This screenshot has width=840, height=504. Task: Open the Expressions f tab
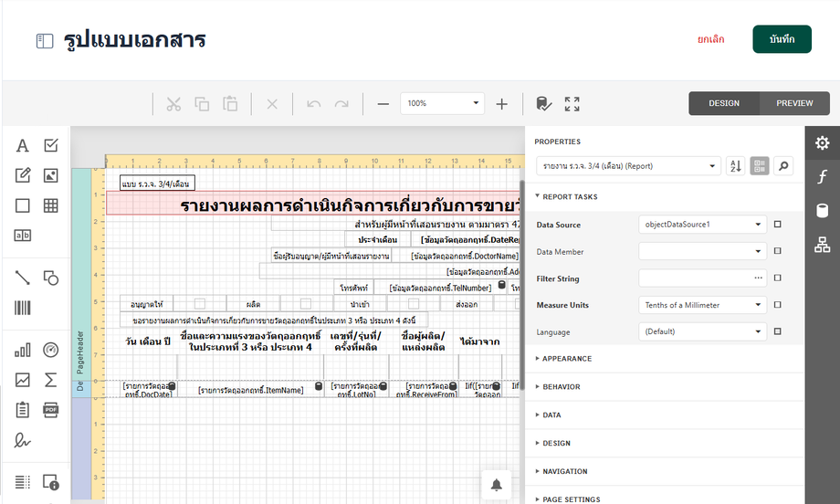[x=823, y=177]
